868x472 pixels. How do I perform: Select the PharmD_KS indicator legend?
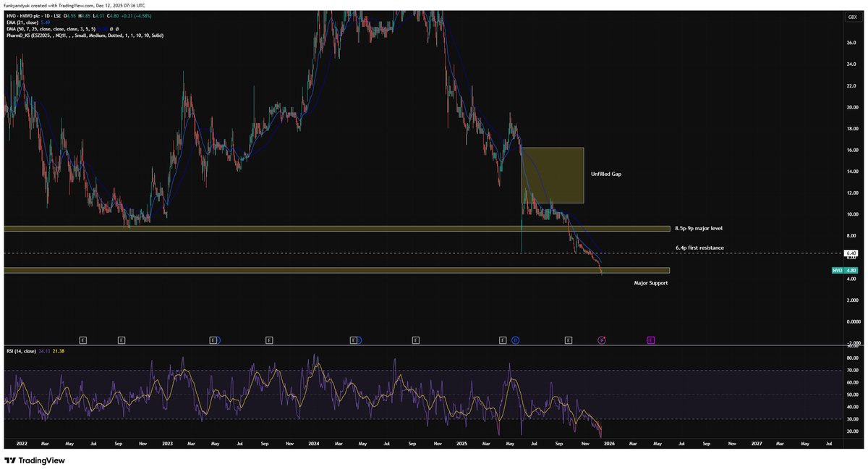[x=83, y=35]
